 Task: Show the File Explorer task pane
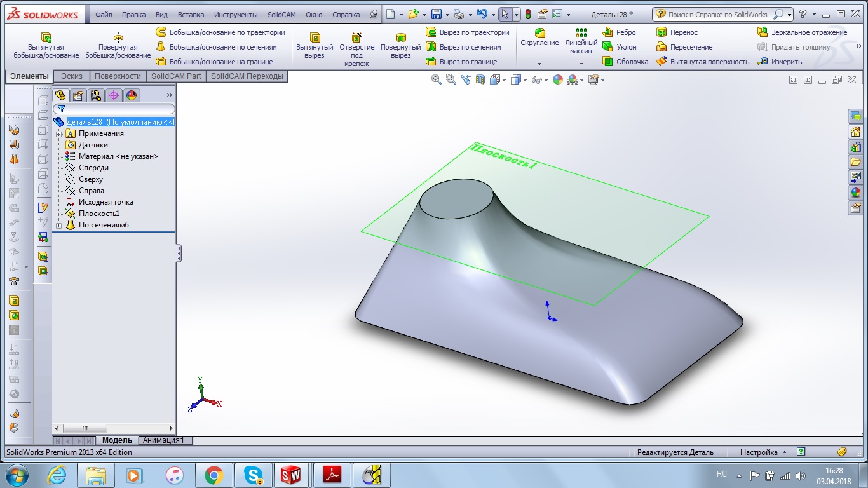click(856, 162)
